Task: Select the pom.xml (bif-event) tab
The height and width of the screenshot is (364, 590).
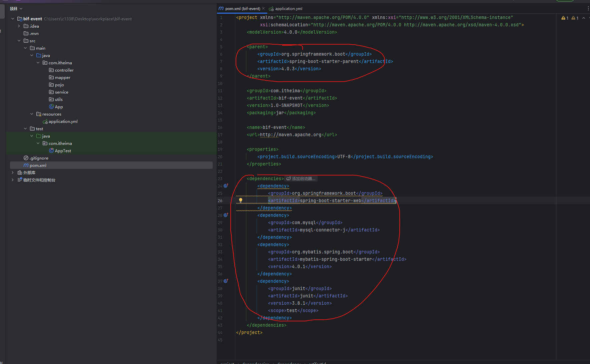Action: pos(242,9)
